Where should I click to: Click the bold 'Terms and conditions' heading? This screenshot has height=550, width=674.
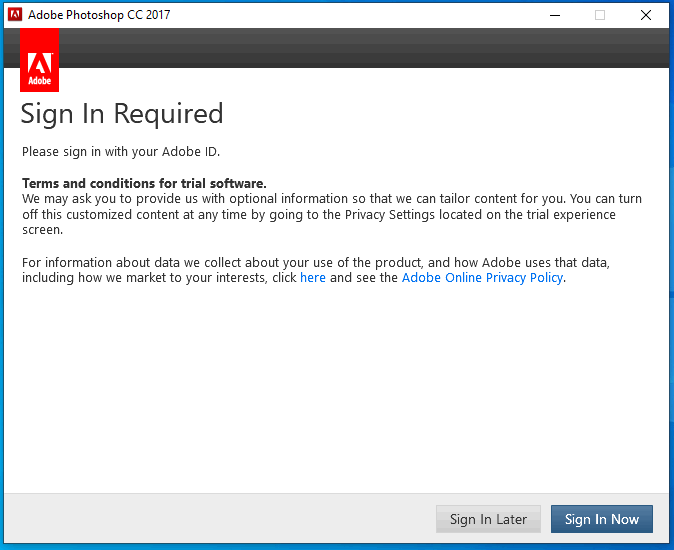144,184
